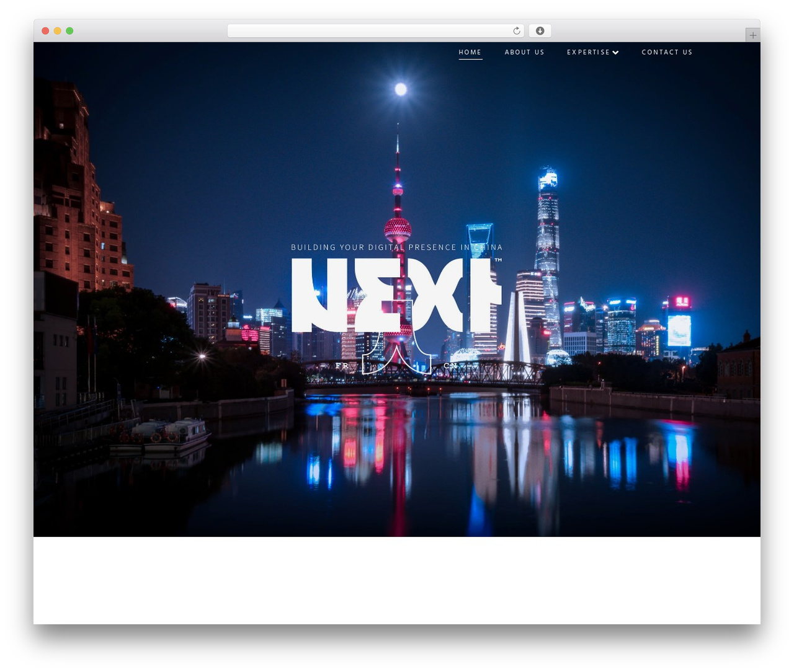Expand the Expertise chevron dropdown

[x=615, y=53]
